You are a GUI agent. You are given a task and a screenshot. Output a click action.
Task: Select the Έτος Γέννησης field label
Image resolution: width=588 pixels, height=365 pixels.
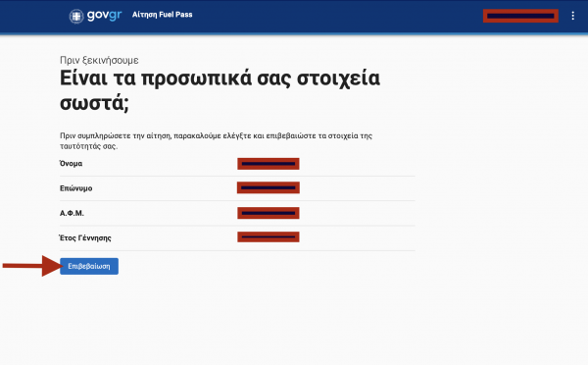[85, 237]
